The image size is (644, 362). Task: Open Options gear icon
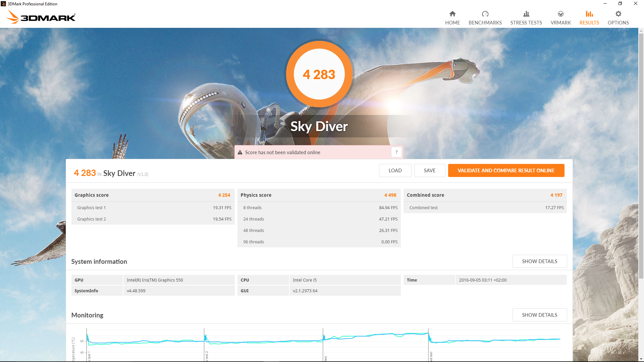click(x=618, y=14)
